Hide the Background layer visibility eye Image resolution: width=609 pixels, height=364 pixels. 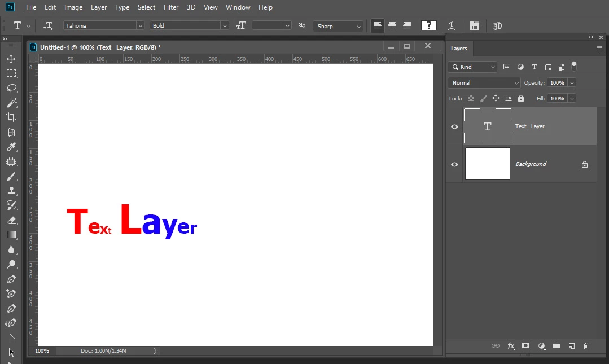click(x=454, y=164)
